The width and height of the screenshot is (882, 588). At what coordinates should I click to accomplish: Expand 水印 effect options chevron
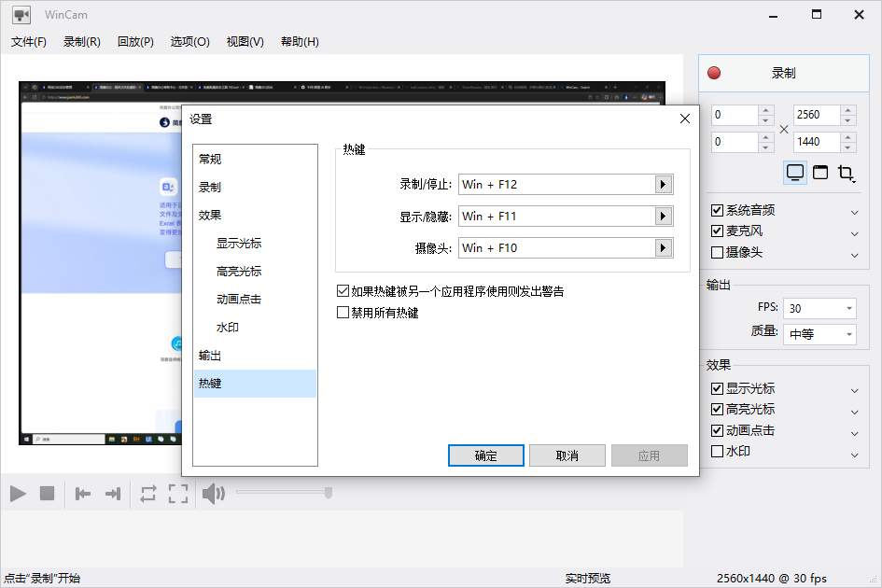click(854, 455)
